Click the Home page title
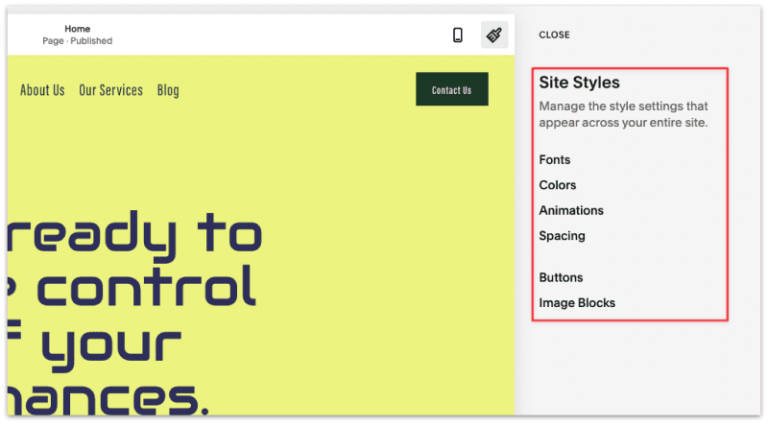 pos(77,29)
